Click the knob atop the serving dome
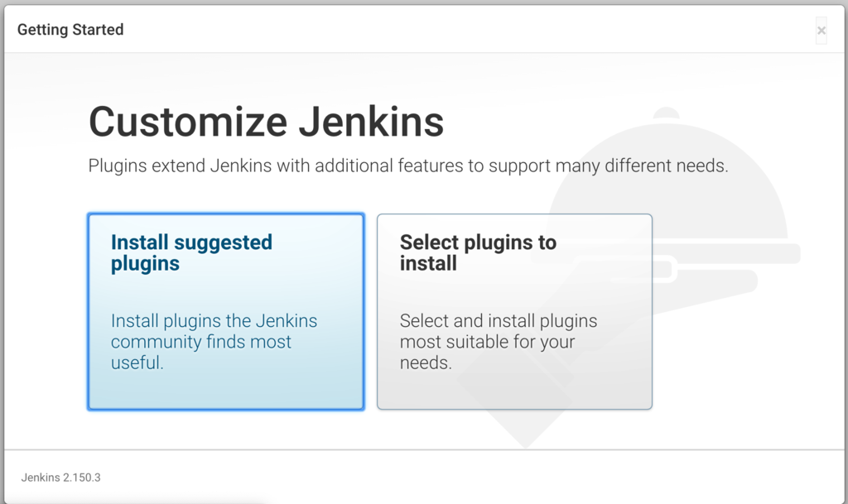The width and height of the screenshot is (848, 504). click(667, 113)
